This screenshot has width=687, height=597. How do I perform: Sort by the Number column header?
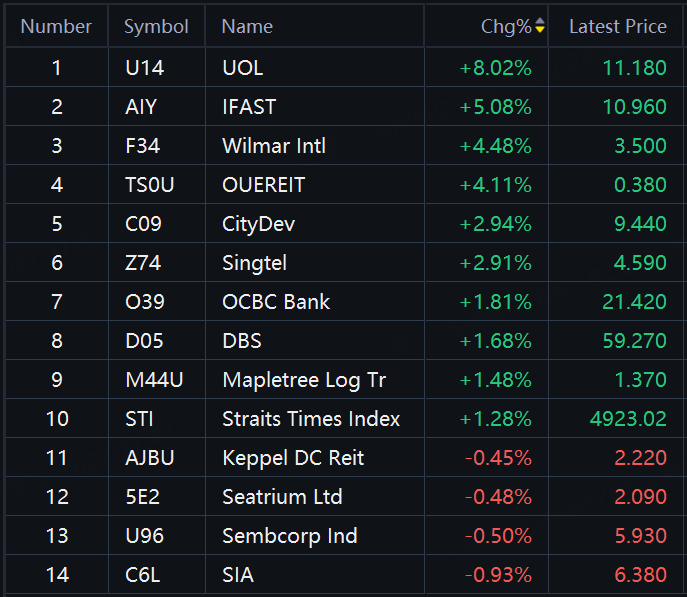pos(56,27)
